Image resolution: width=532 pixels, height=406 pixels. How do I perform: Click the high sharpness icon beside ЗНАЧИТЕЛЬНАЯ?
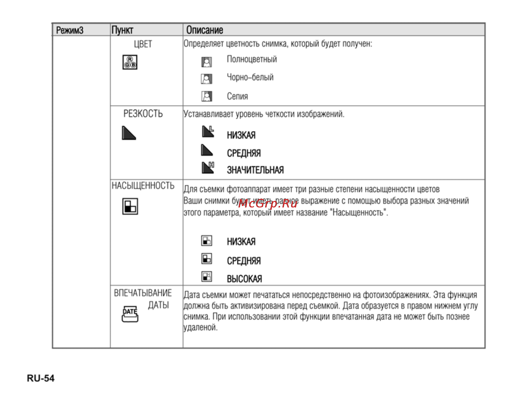(208, 167)
